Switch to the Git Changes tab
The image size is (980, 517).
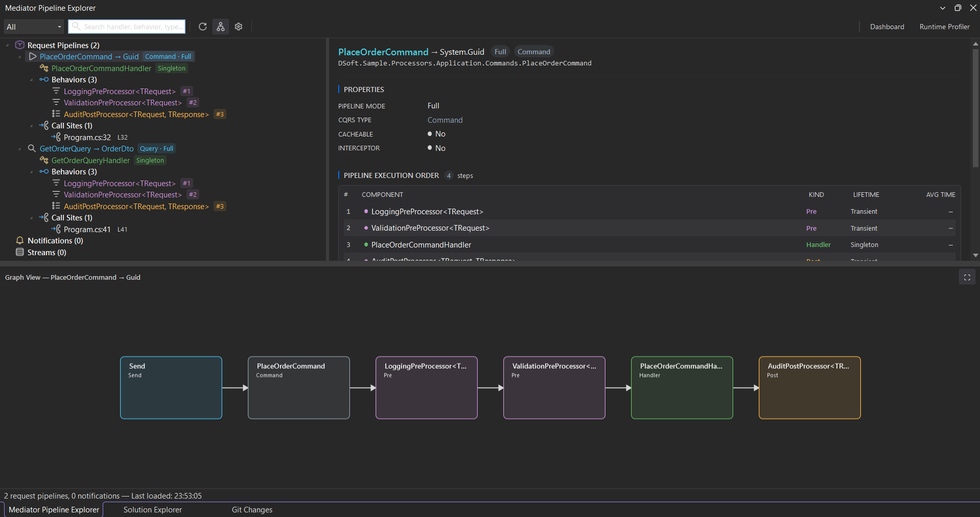252,510
